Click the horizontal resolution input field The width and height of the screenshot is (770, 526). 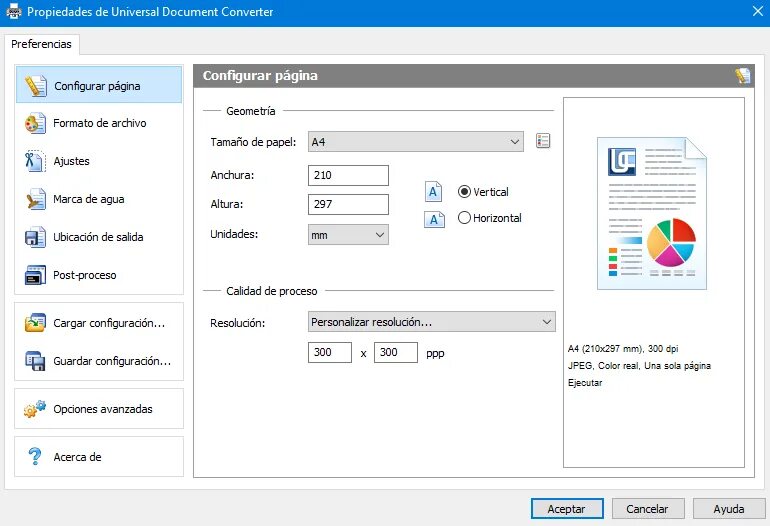tap(330, 352)
